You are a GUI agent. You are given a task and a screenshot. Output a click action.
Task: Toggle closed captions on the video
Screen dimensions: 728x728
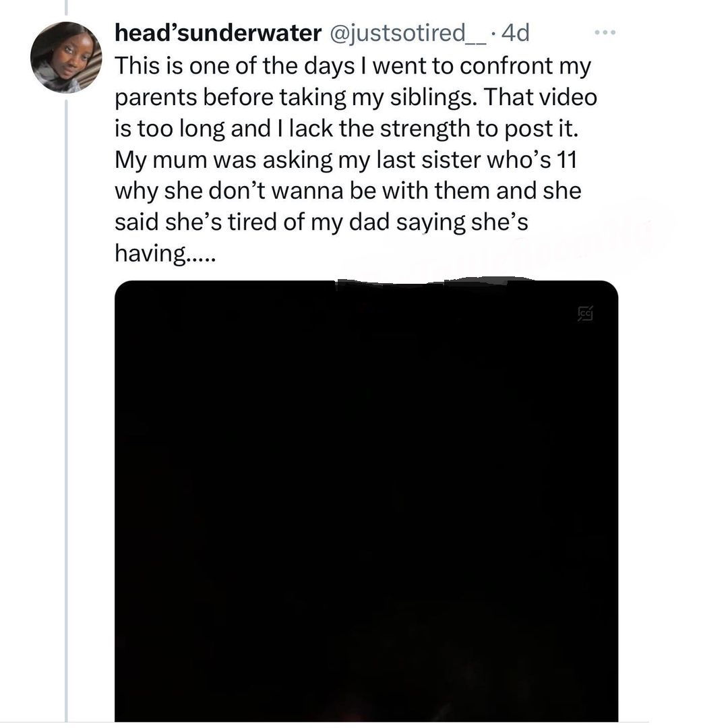click(584, 313)
